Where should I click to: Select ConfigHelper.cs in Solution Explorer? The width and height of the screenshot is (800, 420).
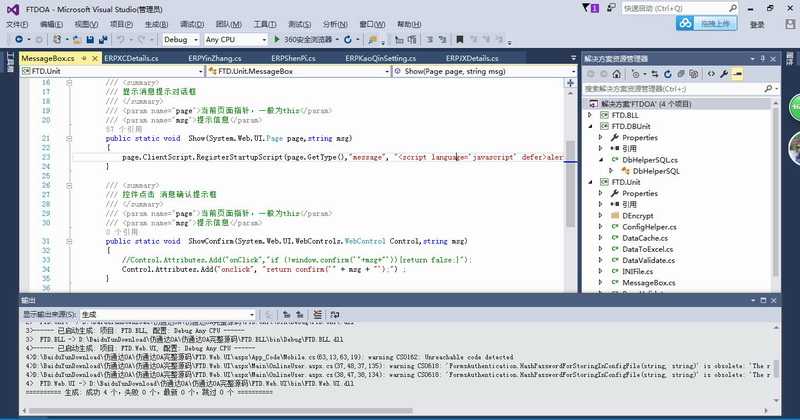pos(649,227)
